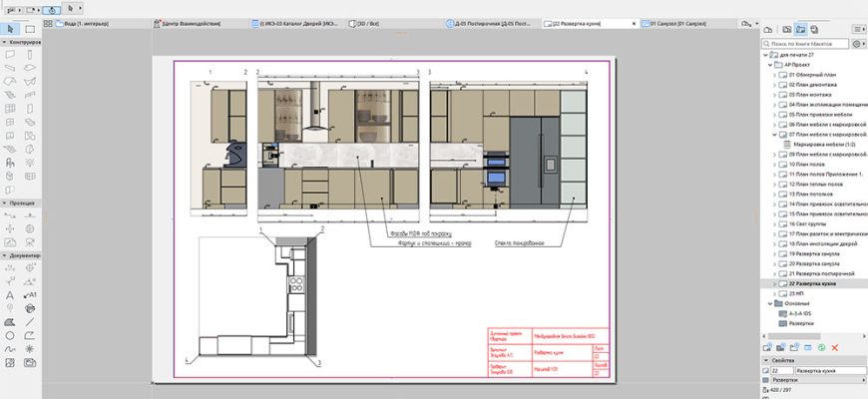868x399 pixels.
Task: Select the Marquee tool in the toolbox
Action: (29, 29)
